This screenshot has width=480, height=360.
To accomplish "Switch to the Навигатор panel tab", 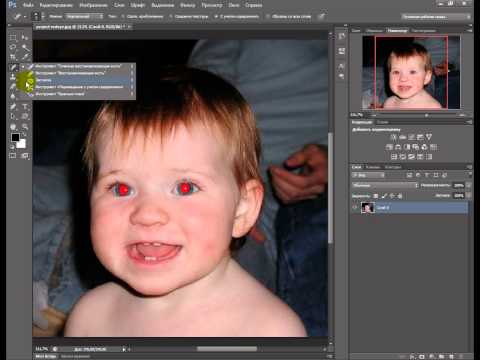I will point(397,31).
